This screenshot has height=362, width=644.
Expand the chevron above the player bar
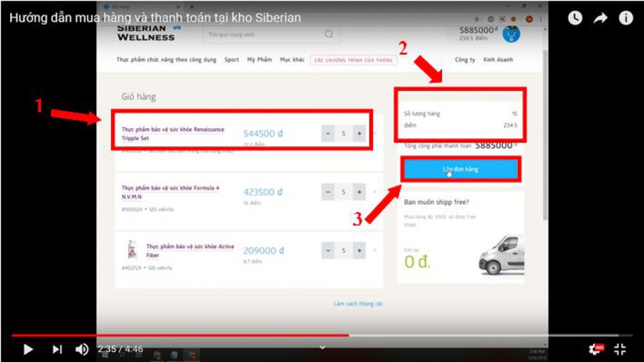pos(322,346)
